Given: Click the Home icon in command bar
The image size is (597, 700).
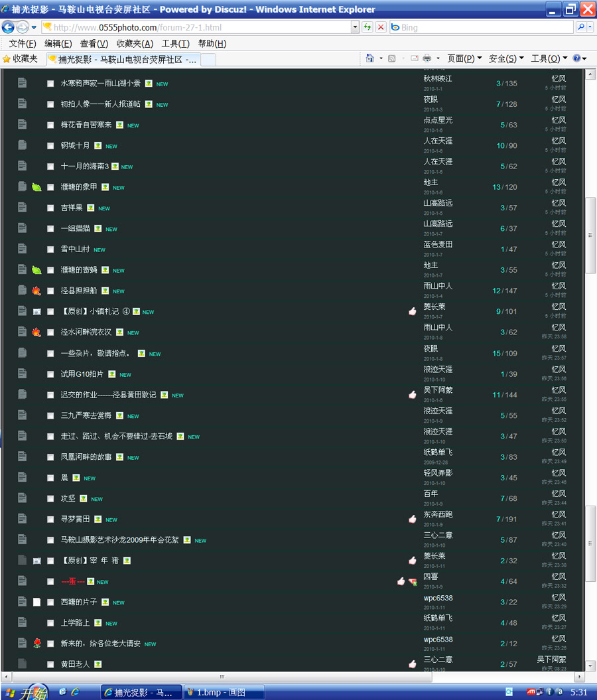Looking at the screenshot, I should [x=370, y=58].
